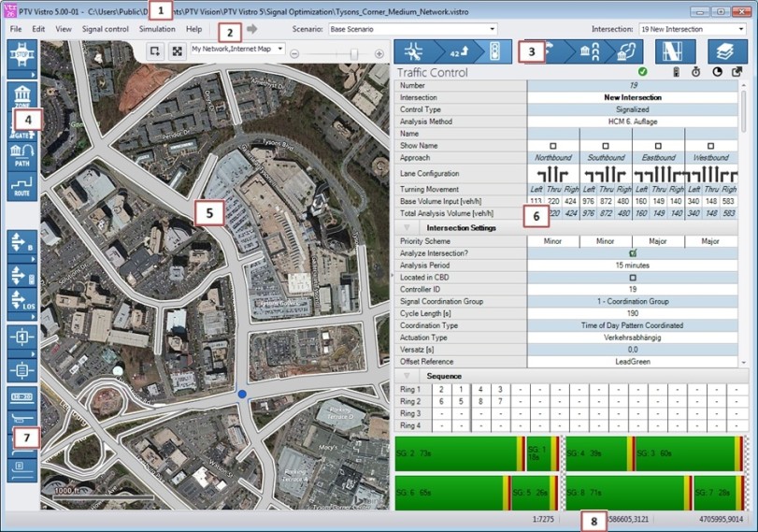Uncheck the Analyze Intersection checkbox
The height and width of the screenshot is (532, 758).
633,252
